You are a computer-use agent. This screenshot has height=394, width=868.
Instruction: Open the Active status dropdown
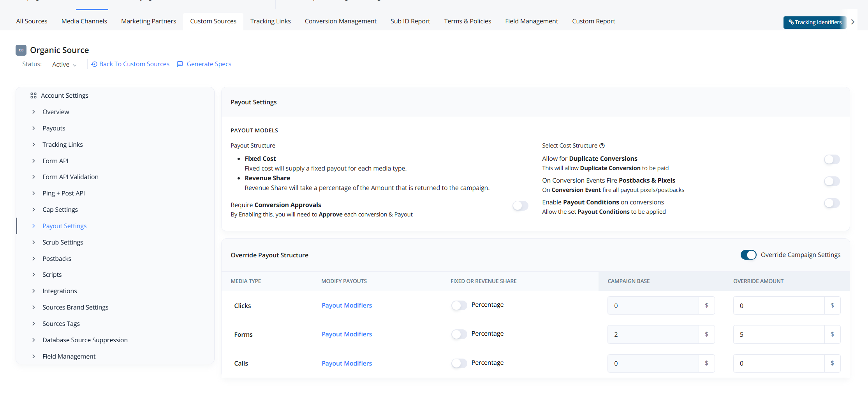(x=65, y=65)
